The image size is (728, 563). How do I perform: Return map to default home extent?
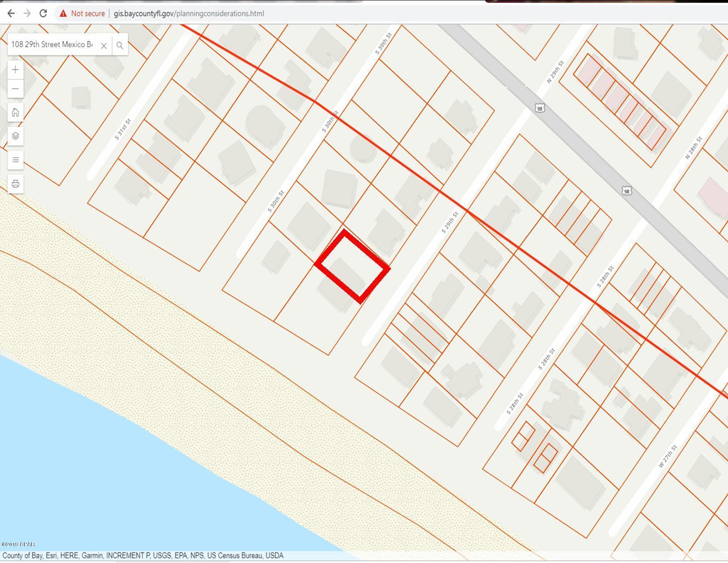15,112
